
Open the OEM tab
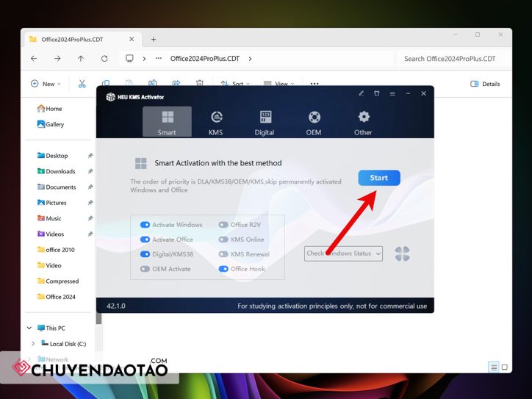tap(314, 121)
